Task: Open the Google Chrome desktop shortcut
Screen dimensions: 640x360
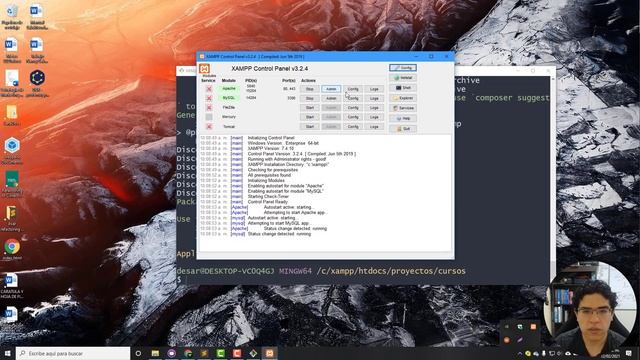Action: (x=12, y=249)
